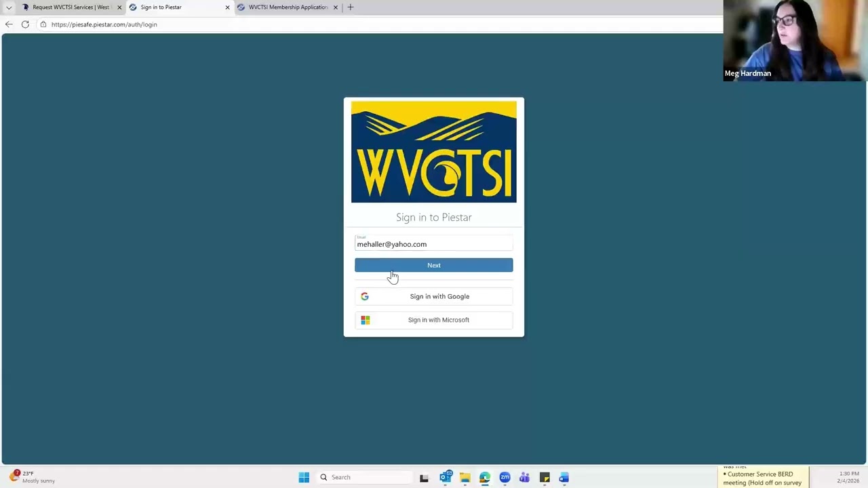
Task: Open the weather widget showing 23°F
Action: pos(33,477)
